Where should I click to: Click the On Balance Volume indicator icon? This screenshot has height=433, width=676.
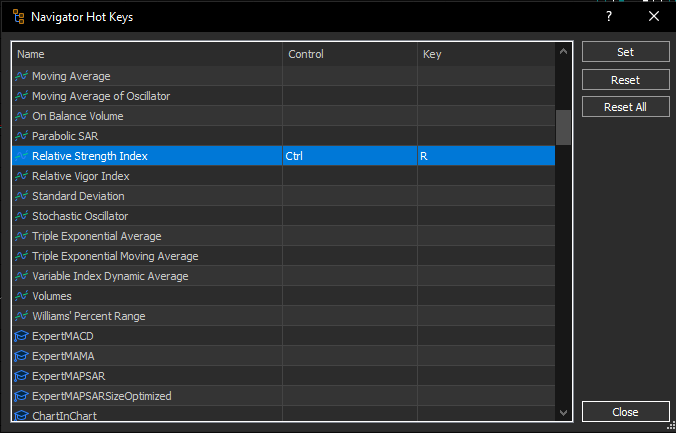pyautogui.click(x=20, y=116)
